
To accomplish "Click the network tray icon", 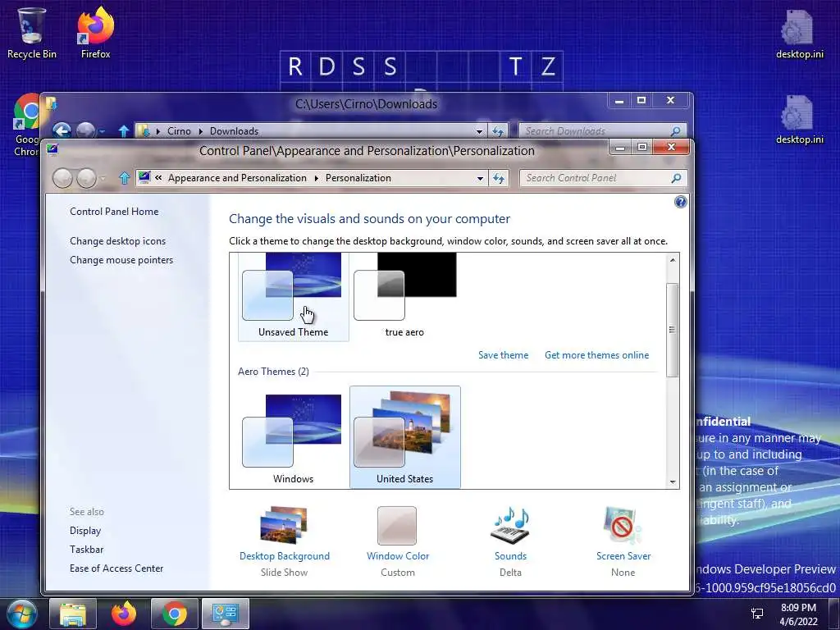I will click(757, 614).
